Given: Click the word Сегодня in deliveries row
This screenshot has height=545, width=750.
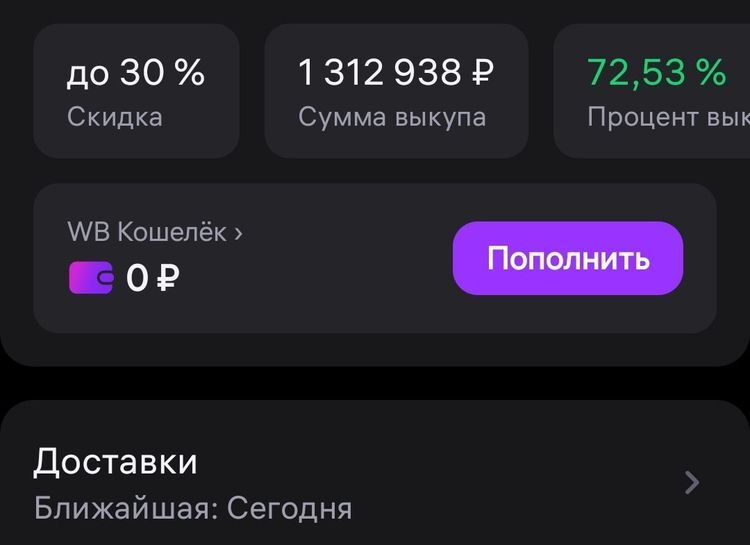Looking at the screenshot, I should click(289, 508).
